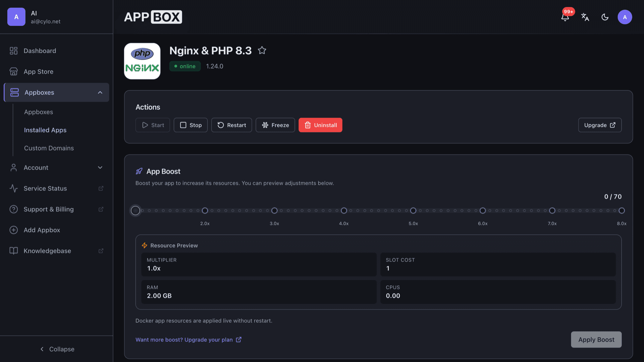
Task: Open Support & Billing link
Action: [x=56, y=209]
